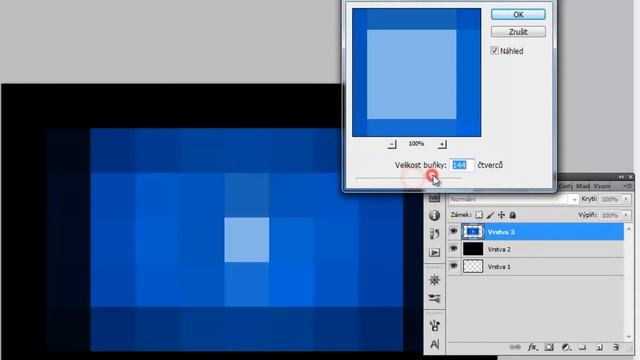Toggle lock image pixels brush icon
Image resolution: width=640 pixels, height=360 pixels.
pyautogui.click(x=490, y=215)
